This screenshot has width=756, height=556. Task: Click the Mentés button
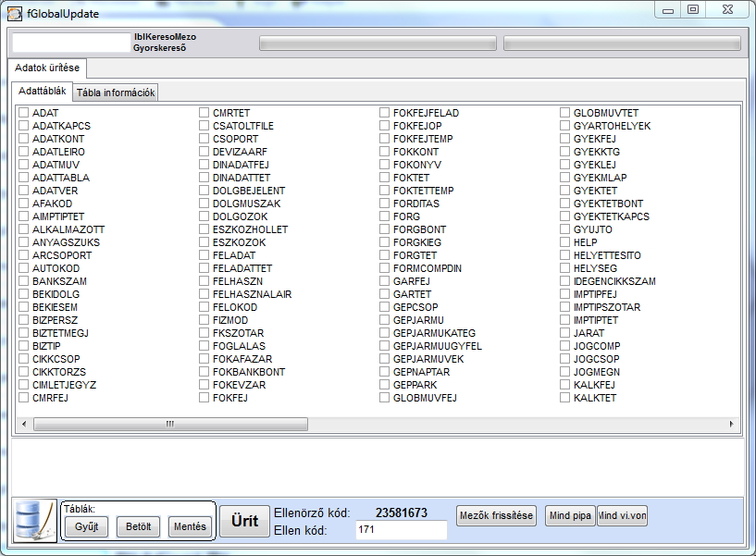pos(190,526)
